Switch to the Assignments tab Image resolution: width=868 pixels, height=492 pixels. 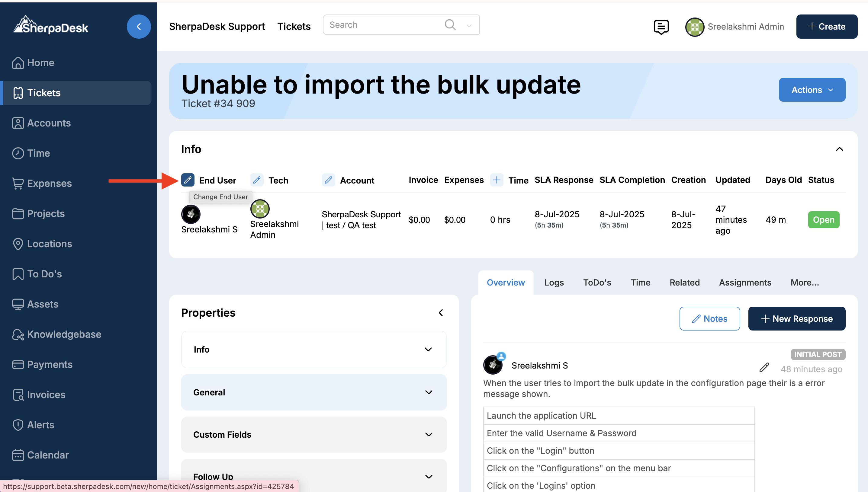[745, 282]
